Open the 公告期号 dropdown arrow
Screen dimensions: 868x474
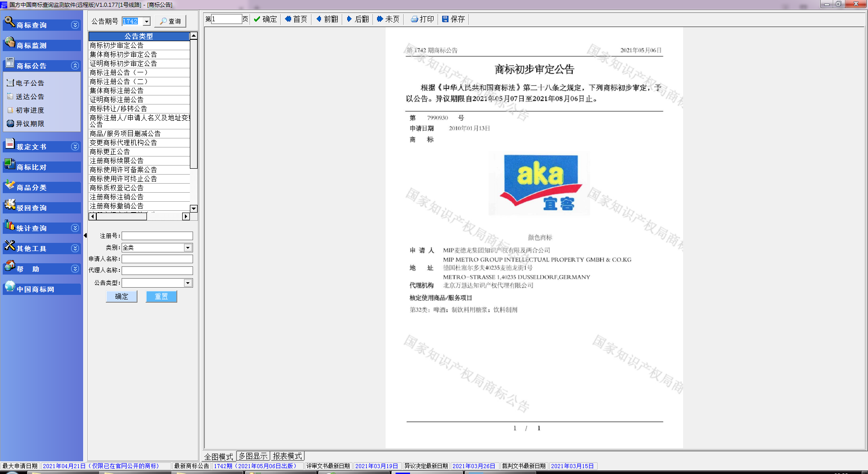[x=146, y=21]
